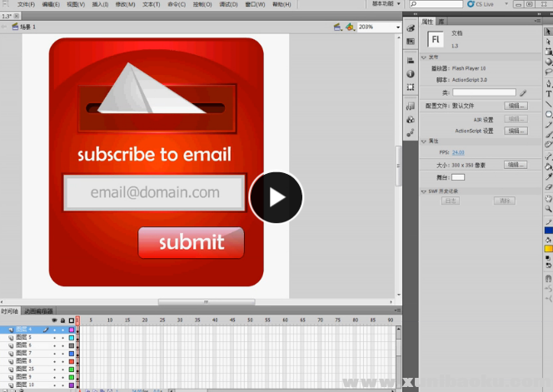
Task: Click the show/hide all layers eye icon
Action: pyautogui.click(x=54, y=320)
